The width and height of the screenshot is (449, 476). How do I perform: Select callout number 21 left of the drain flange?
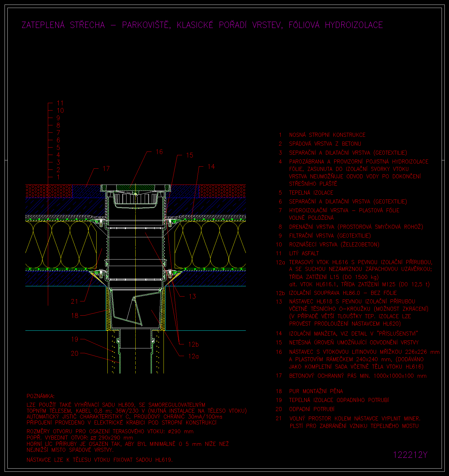click(75, 301)
